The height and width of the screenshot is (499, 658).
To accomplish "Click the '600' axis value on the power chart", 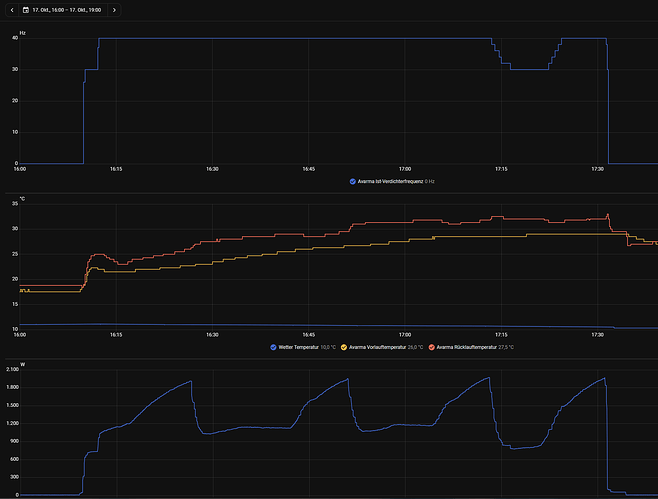I will (x=15, y=459).
